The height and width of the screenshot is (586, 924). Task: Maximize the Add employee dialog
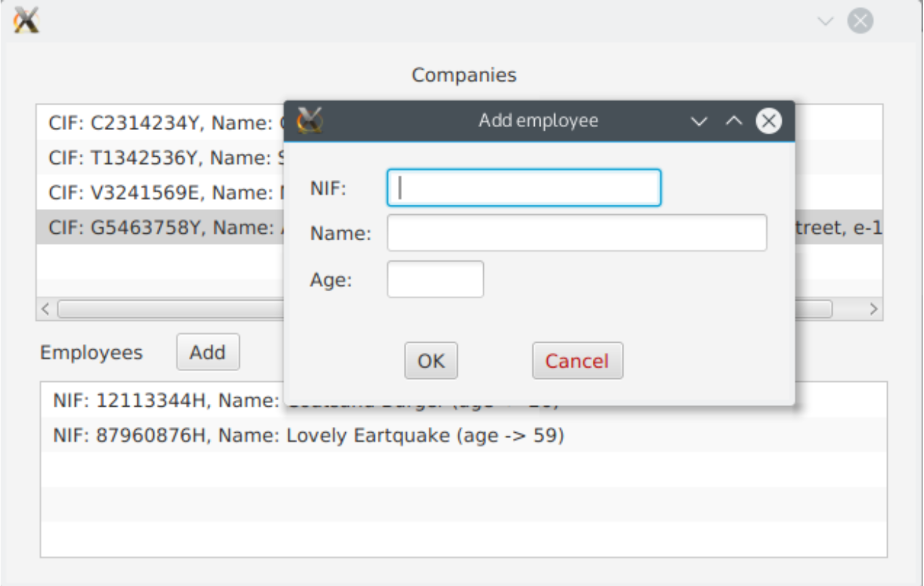(x=734, y=121)
